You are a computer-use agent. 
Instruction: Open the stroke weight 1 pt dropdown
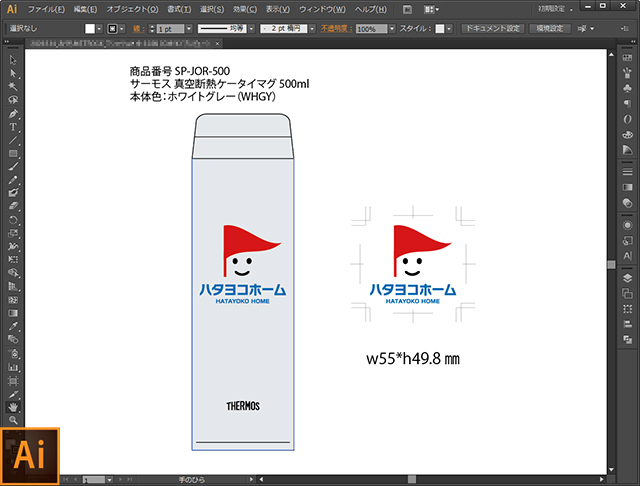click(x=189, y=29)
